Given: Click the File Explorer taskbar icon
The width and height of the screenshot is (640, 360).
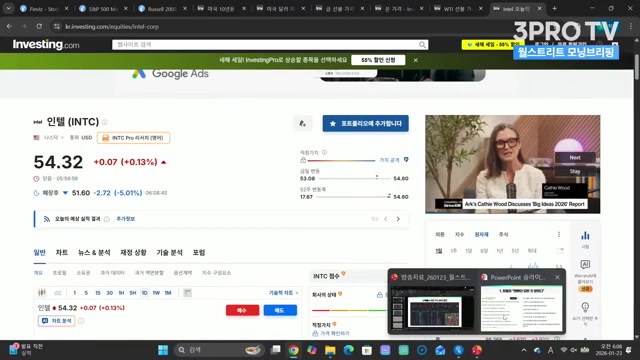Looking at the screenshot, I should 330,350.
